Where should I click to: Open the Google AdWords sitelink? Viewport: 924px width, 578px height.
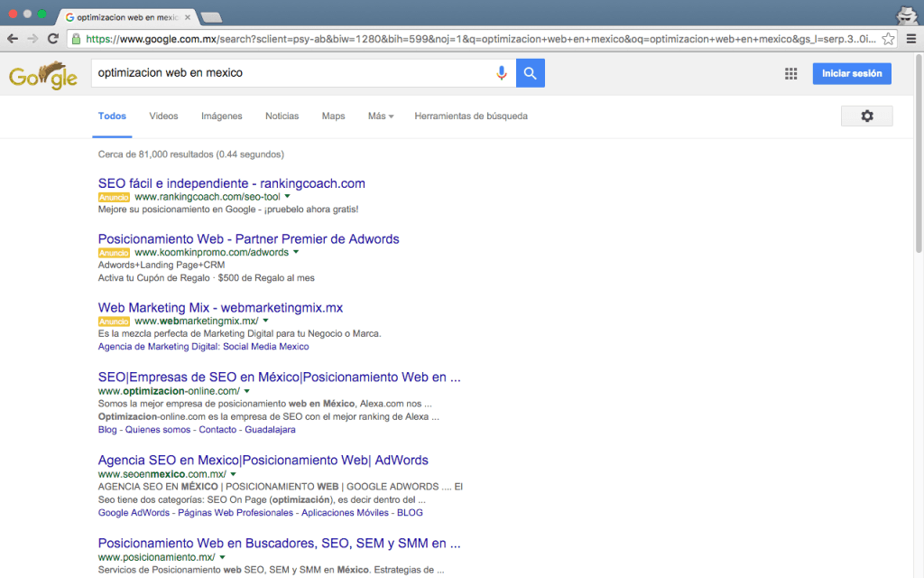pyautogui.click(x=134, y=513)
